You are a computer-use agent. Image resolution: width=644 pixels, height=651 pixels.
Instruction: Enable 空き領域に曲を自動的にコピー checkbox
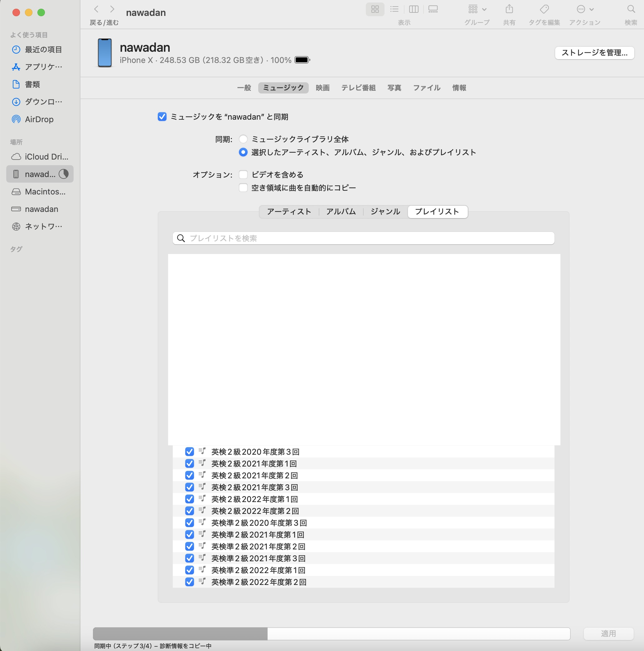243,188
